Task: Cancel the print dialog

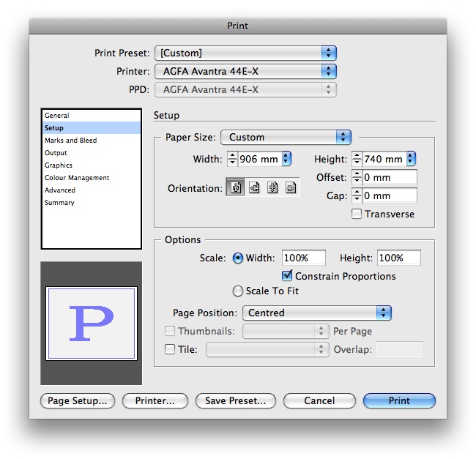Action: [x=319, y=400]
